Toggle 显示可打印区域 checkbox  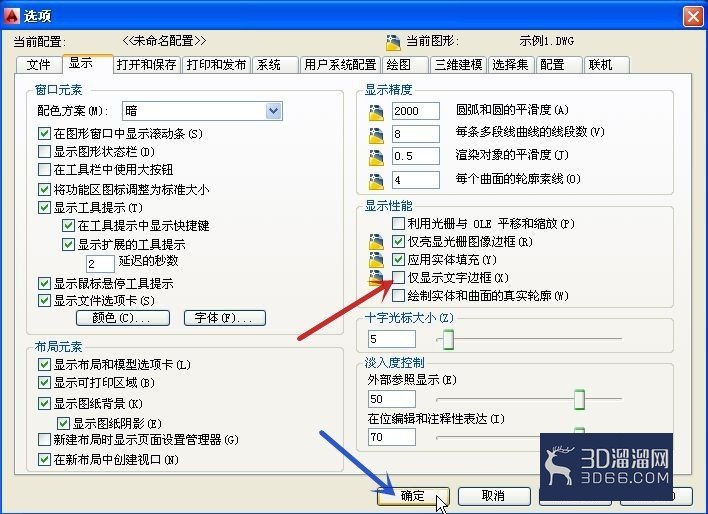[44, 383]
